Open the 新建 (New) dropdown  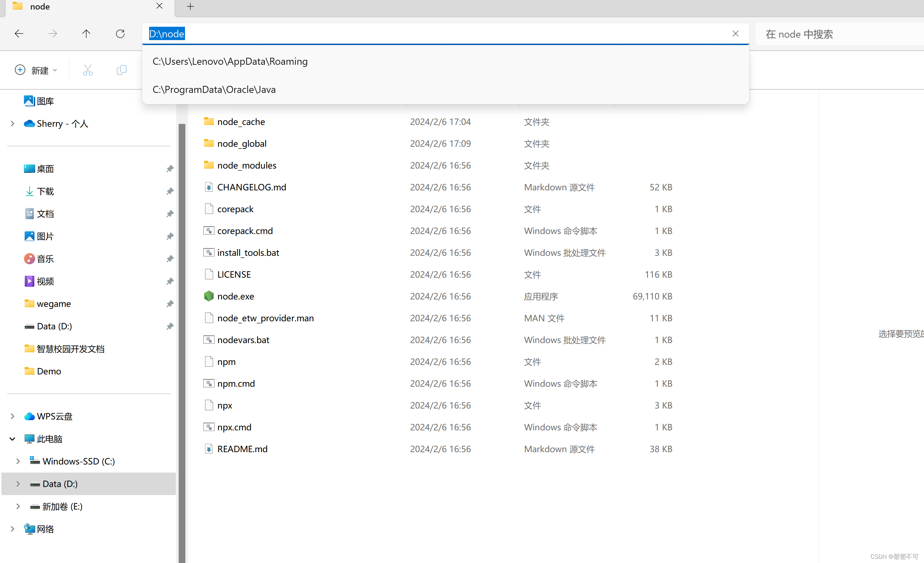[x=36, y=70]
